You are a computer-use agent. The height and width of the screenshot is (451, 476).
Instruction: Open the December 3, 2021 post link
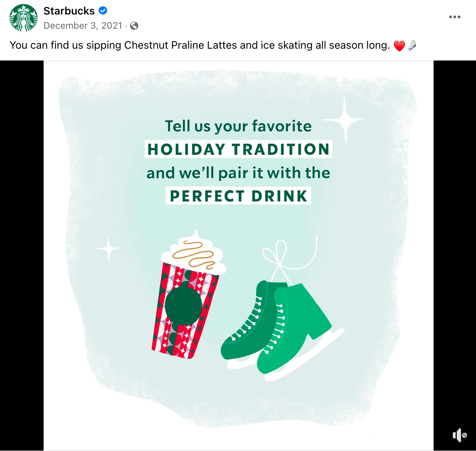click(x=83, y=26)
